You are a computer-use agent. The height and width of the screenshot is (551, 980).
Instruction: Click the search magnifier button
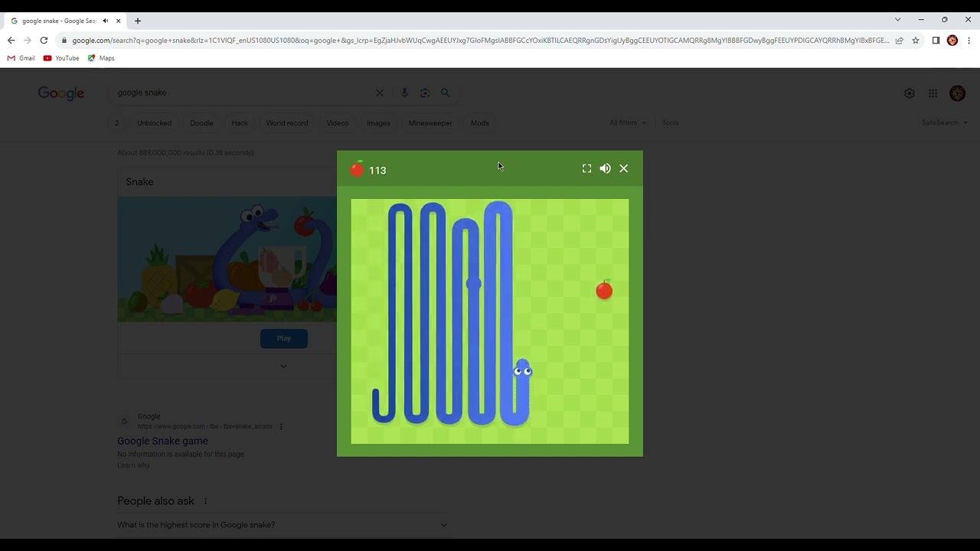pyautogui.click(x=446, y=93)
